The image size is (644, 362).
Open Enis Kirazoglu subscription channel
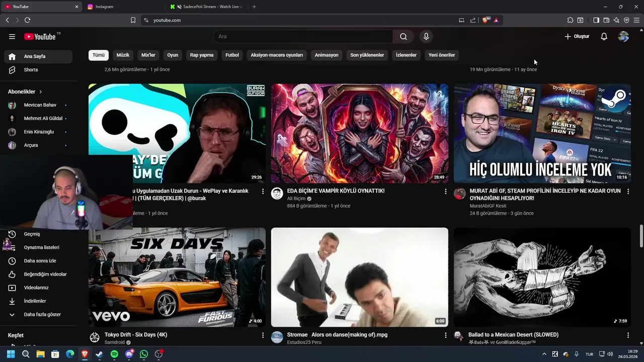click(38, 132)
